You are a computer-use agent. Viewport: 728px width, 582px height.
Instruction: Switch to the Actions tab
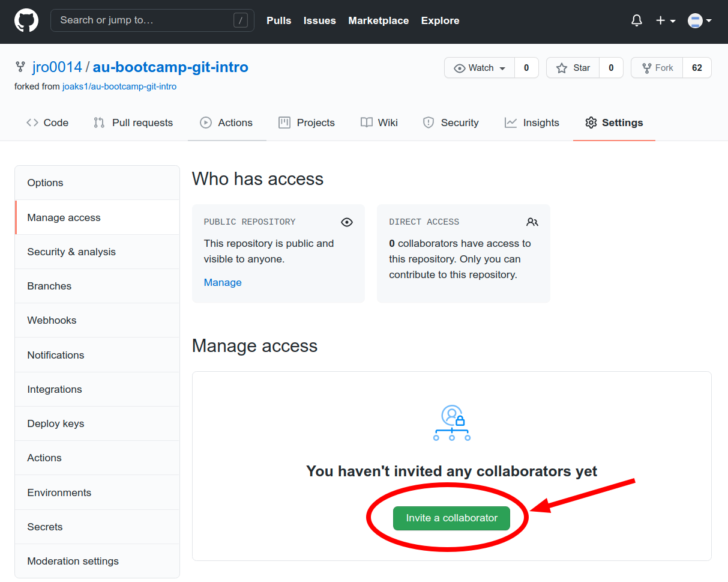[x=226, y=123]
